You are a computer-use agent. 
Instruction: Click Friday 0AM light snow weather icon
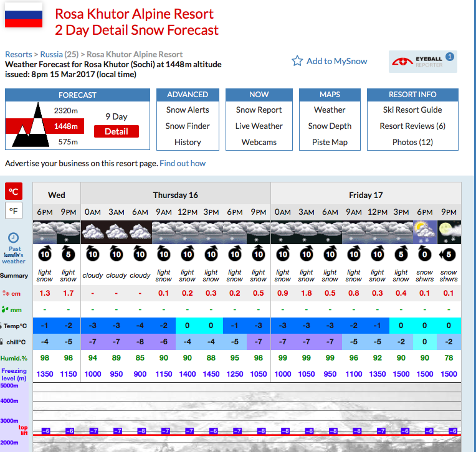[x=283, y=232]
